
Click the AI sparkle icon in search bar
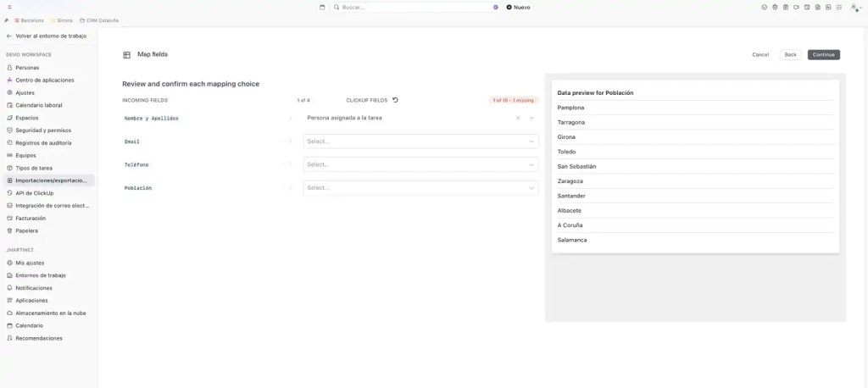[495, 7]
